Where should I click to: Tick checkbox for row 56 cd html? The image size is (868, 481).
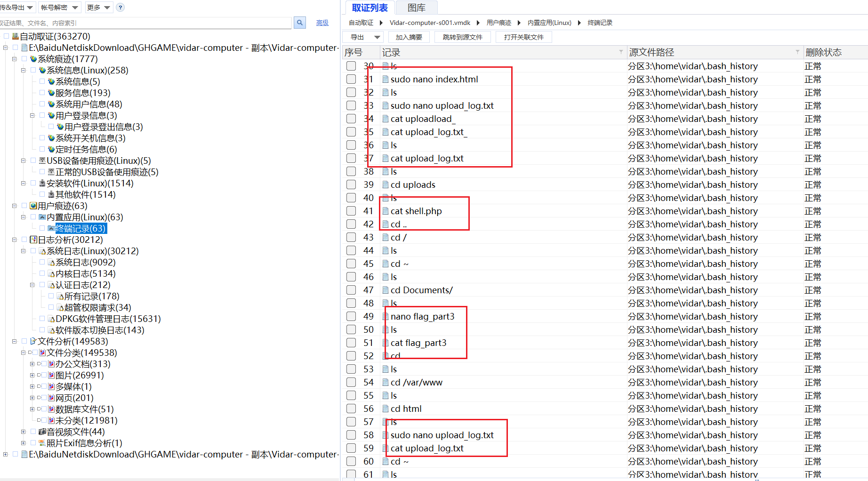(351, 409)
